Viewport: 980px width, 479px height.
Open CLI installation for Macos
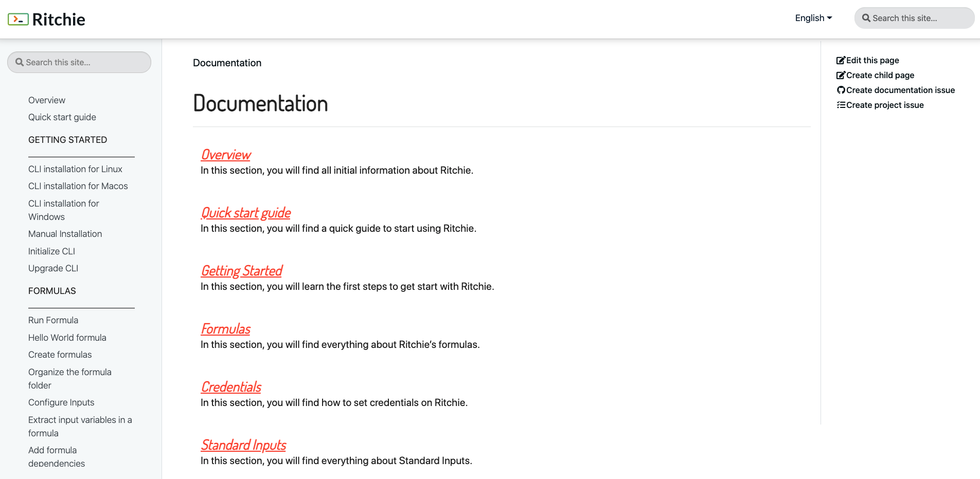pos(78,186)
